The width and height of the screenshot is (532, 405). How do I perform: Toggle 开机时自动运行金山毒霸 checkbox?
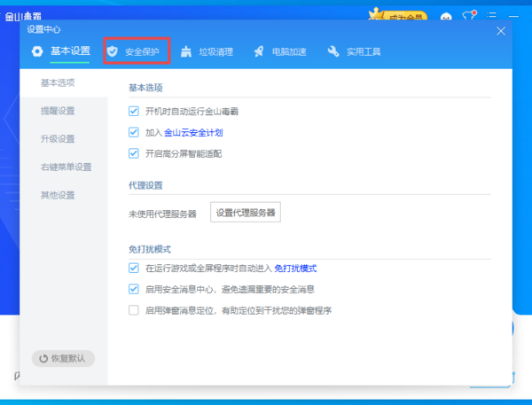134,112
